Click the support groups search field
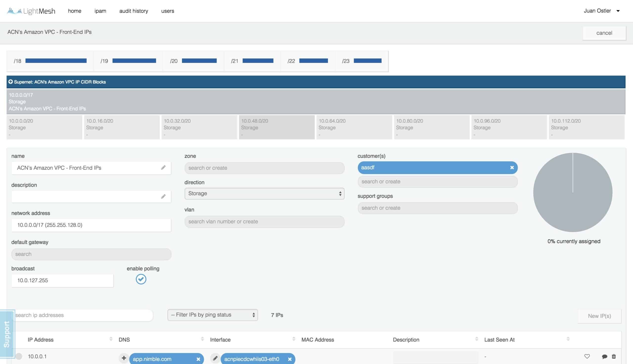Image resolution: width=633 pixels, height=364 pixels. coord(438,208)
